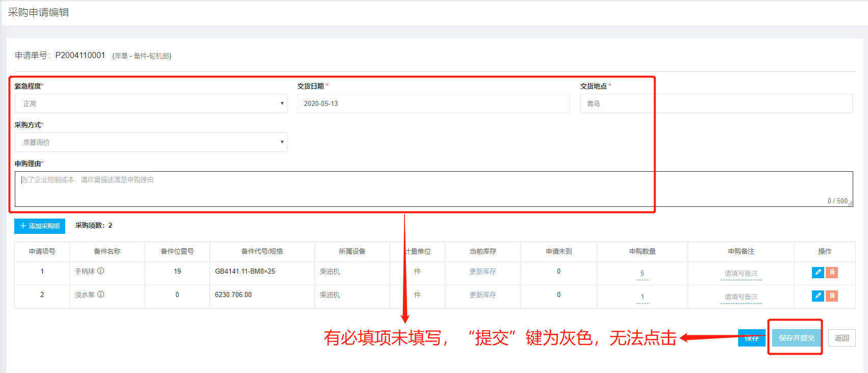This screenshot has width=868, height=373.
Task: Edit 申购数量 value 1 for 淡水泵
Action: (642, 297)
